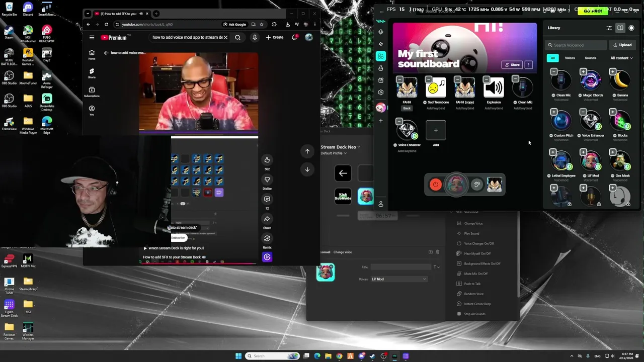Open the Title font style dropdown
644x362 pixels.
(x=436, y=267)
